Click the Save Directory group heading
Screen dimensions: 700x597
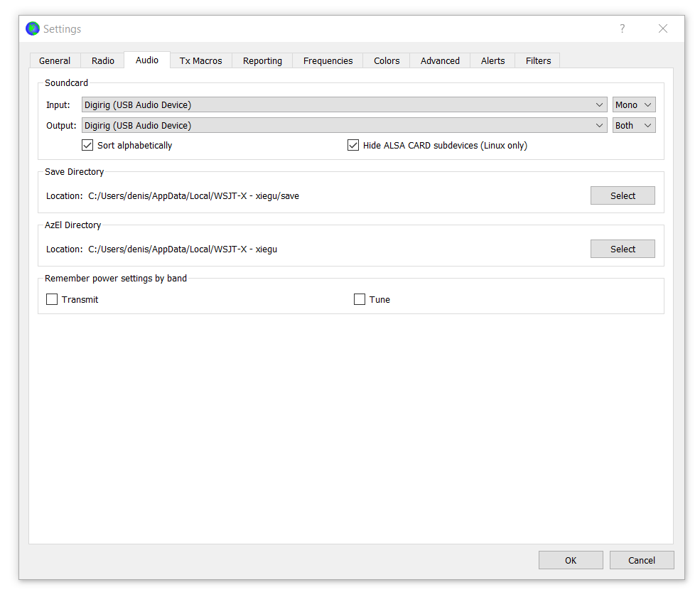(x=74, y=172)
